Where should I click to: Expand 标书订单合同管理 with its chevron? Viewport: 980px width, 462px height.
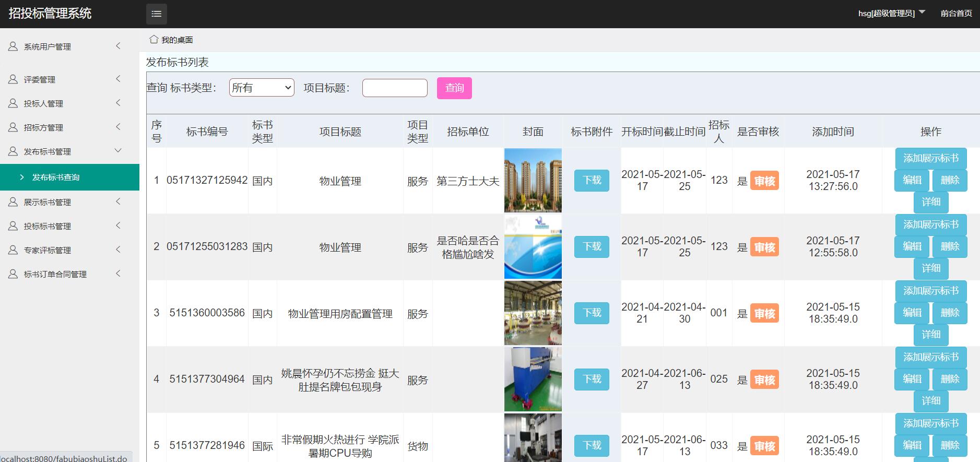tap(118, 274)
